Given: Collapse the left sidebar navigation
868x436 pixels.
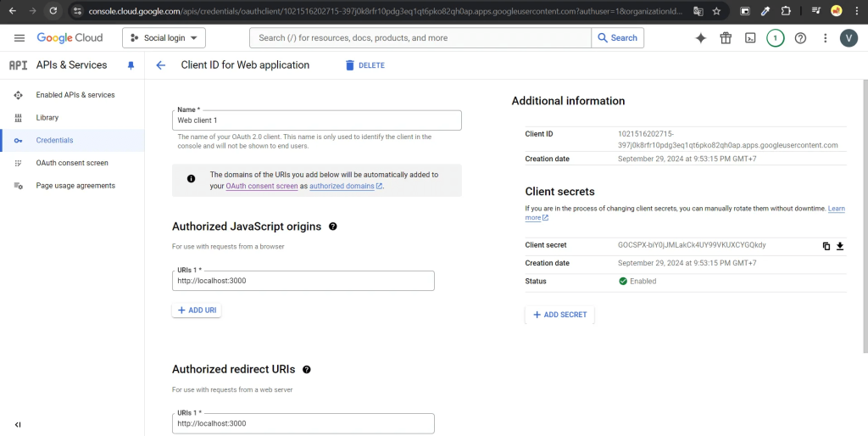Looking at the screenshot, I should tap(18, 424).
